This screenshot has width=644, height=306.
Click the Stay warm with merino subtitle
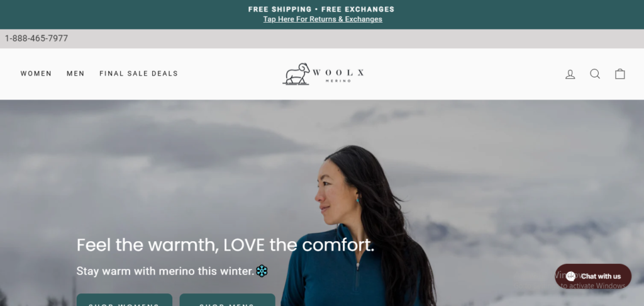165,271
